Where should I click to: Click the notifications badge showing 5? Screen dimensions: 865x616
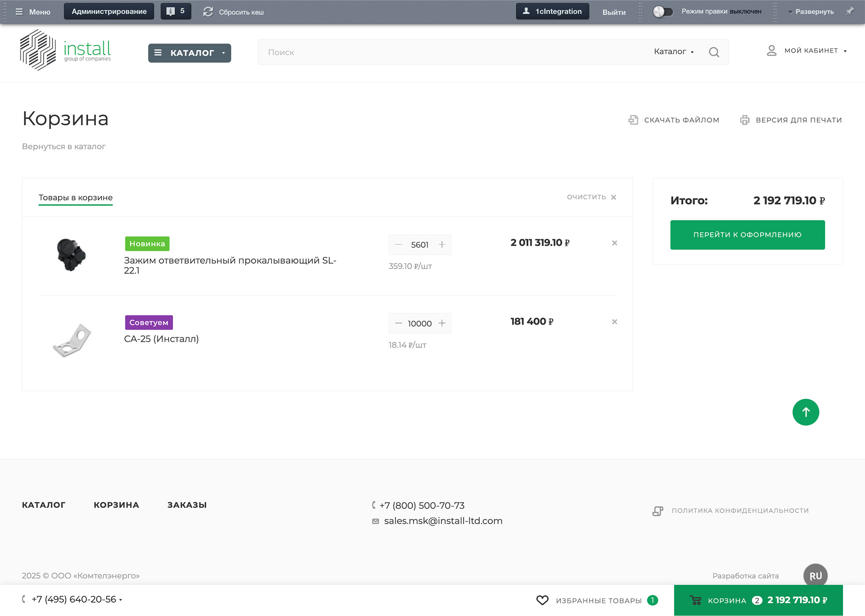tap(176, 11)
